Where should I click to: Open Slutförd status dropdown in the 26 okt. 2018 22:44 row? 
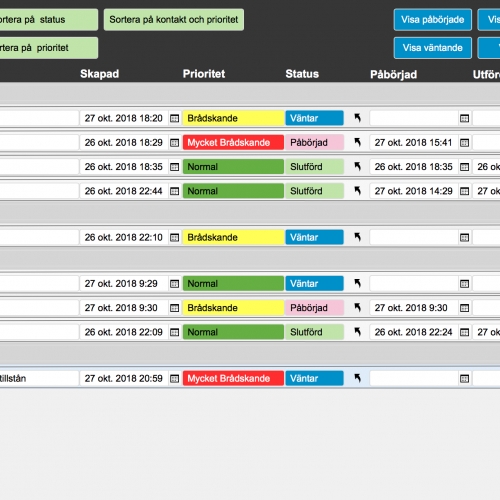click(x=314, y=191)
